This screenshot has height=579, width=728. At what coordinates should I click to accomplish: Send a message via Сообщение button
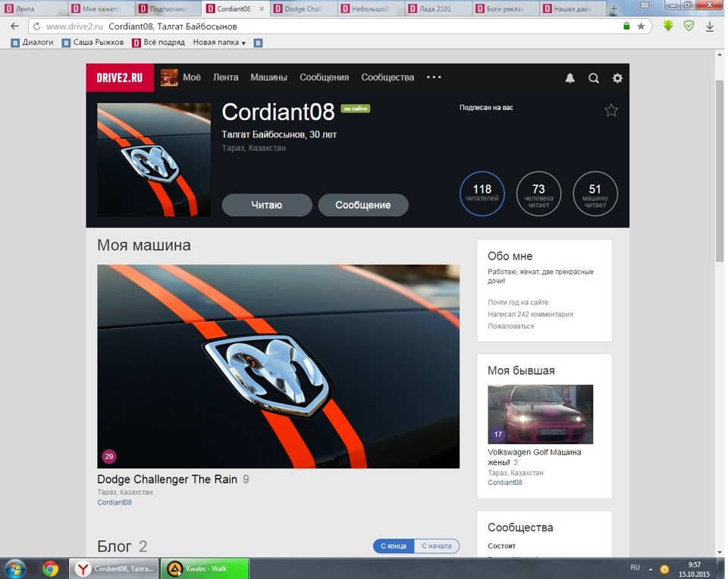click(363, 205)
